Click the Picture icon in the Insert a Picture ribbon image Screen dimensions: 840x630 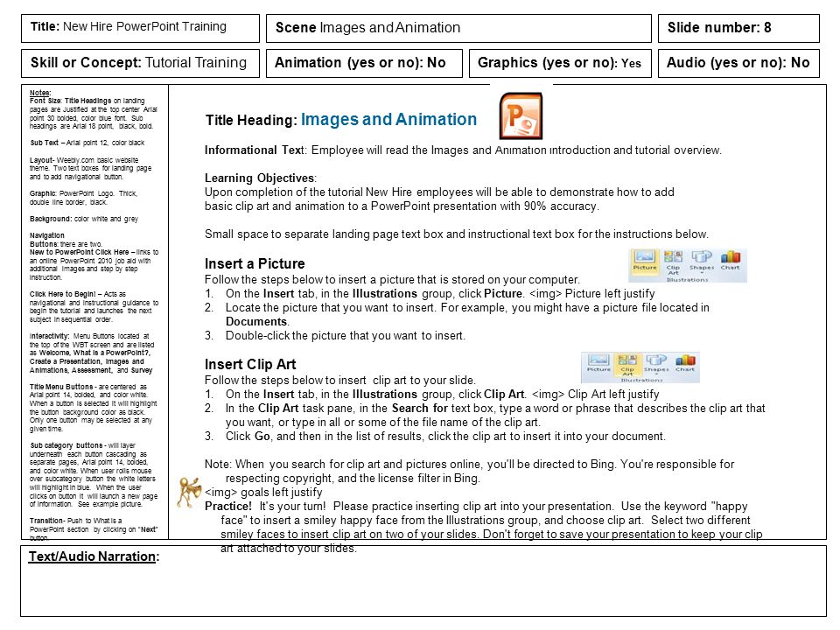pyautogui.click(x=645, y=262)
